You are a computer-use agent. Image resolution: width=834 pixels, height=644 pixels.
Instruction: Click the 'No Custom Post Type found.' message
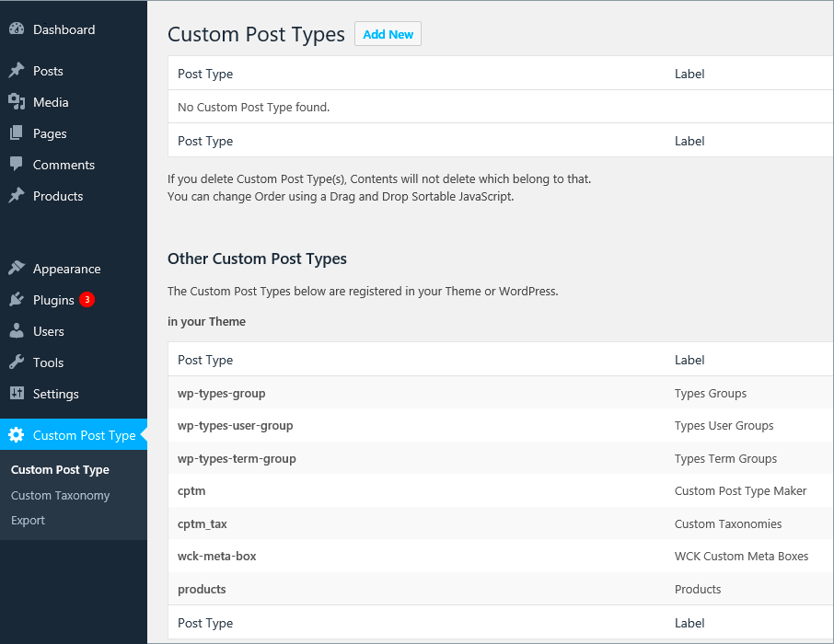click(254, 108)
